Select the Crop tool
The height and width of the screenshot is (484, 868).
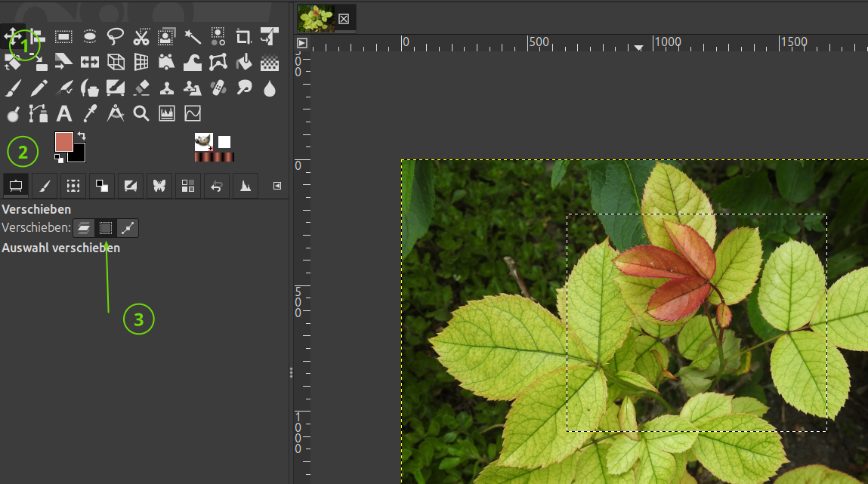[243, 37]
